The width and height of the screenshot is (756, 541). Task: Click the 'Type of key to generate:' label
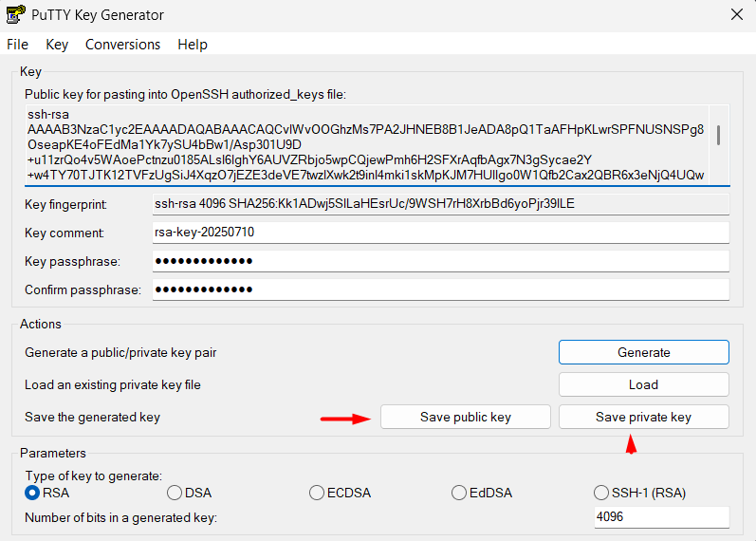click(x=94, y=476)
